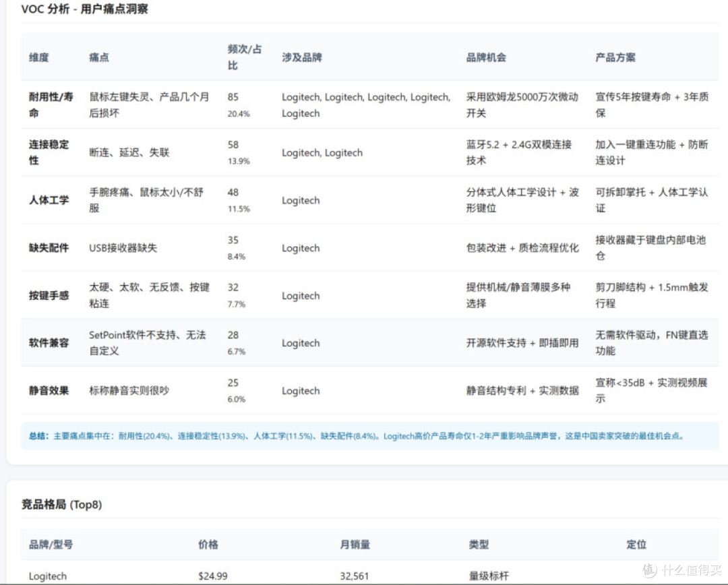728x585 pixels.
Task: Select the 缺失配件 row label
Action: click(x=49, y=248)
